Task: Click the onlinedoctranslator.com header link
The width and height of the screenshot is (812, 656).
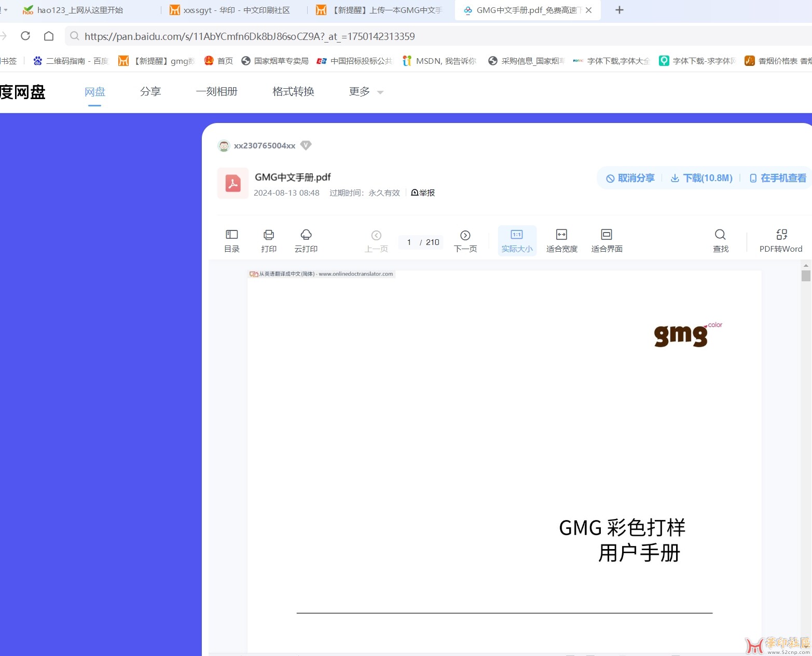Action: pos(322,274)
